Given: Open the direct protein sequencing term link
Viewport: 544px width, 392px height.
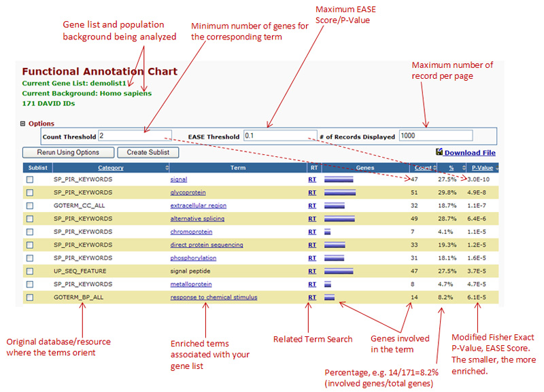Looking at the screenshot, I should point(206,245).
